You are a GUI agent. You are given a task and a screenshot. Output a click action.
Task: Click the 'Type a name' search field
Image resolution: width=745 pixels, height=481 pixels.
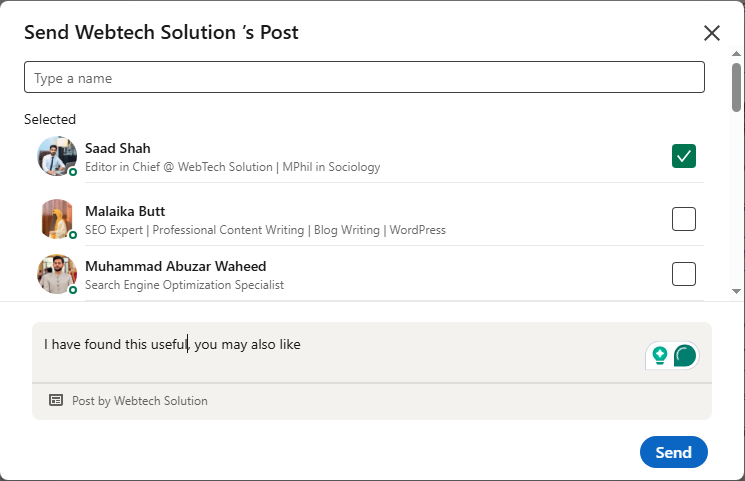[364, 77]
